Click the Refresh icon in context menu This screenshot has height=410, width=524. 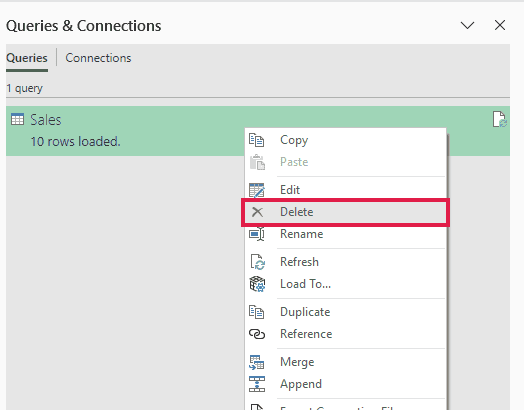257,262
